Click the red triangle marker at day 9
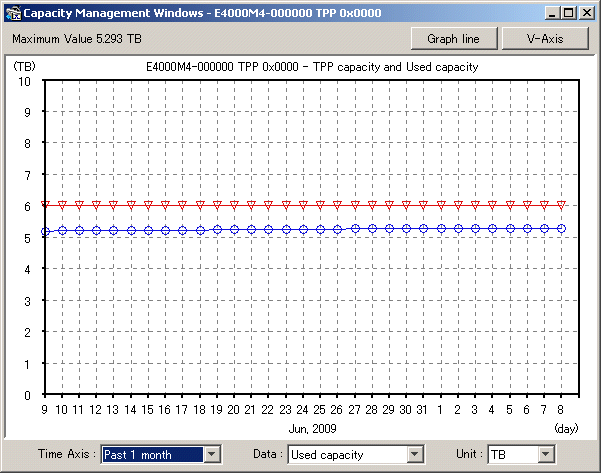Screen dimensions: 601x473 (45, 204)
